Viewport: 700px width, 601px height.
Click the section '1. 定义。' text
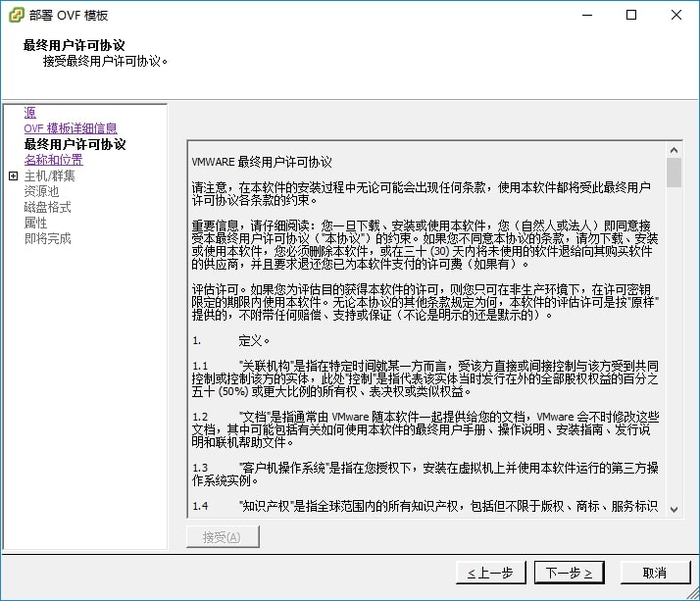point(231,341)
